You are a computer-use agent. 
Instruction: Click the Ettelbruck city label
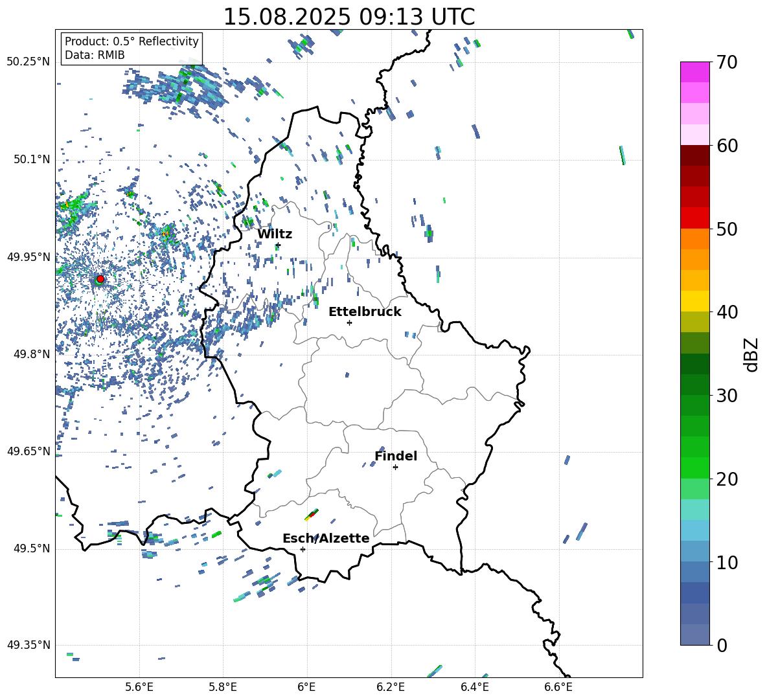(365, 312)
